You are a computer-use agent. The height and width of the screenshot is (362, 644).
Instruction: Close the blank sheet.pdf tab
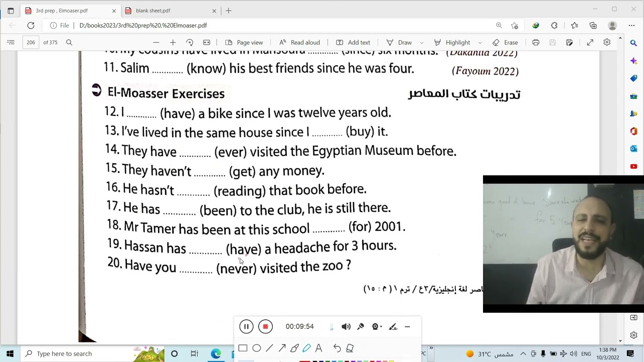coord(214,11)
